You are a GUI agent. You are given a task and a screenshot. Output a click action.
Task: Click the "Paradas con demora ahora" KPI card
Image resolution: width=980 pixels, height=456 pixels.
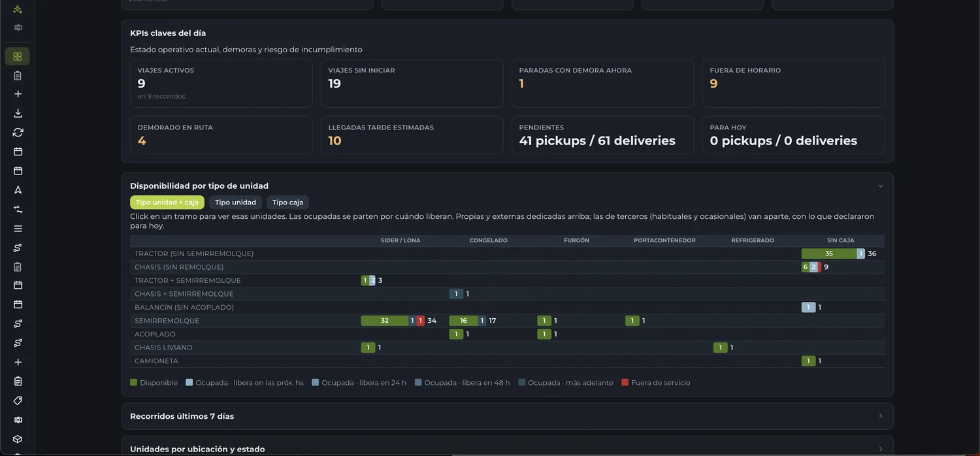[x=602, y=83]
